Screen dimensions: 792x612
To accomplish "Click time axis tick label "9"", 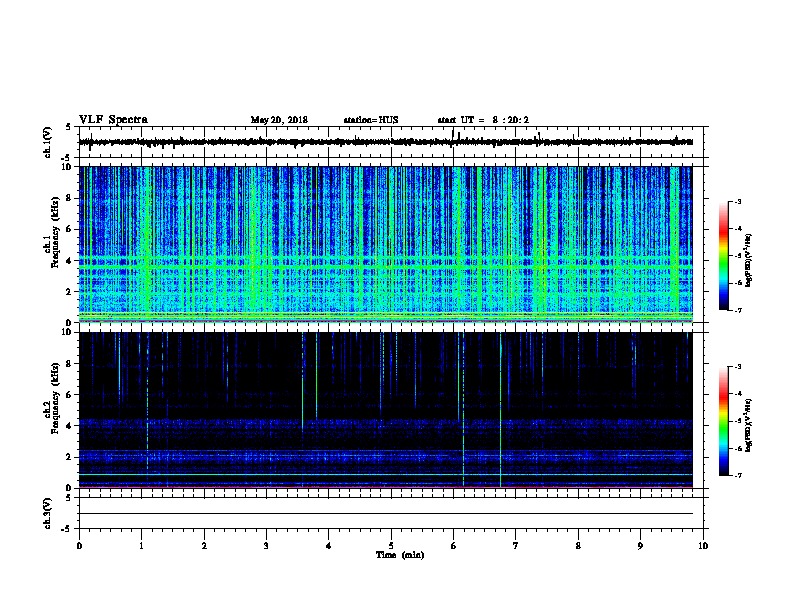I will pos(640,546).
